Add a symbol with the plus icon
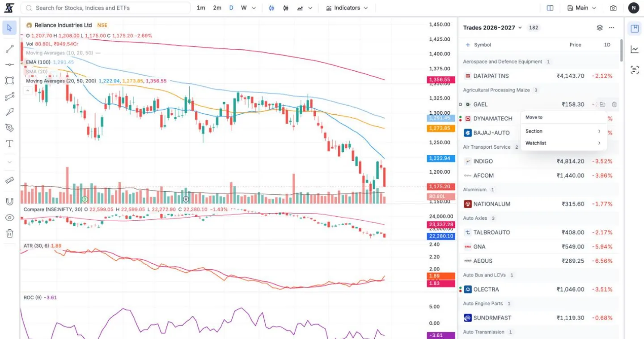The height and width of the screenshot is (339, 644). [x=468, y=45]
